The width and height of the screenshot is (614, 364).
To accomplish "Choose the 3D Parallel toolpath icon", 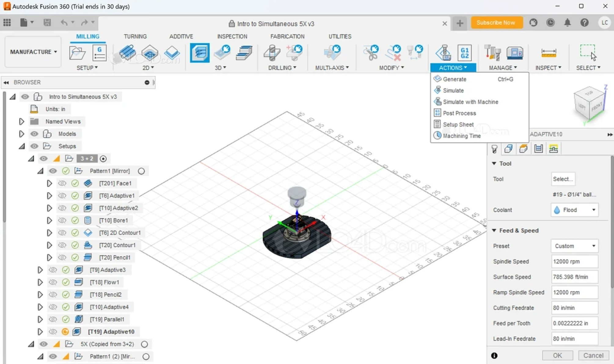I will pos(244,53).
